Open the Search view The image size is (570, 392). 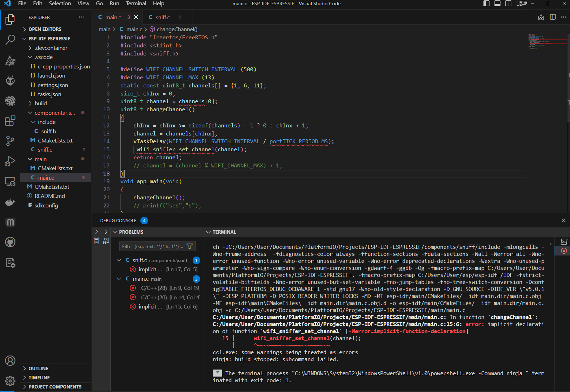pyautogui.click(x=10, y=40)
